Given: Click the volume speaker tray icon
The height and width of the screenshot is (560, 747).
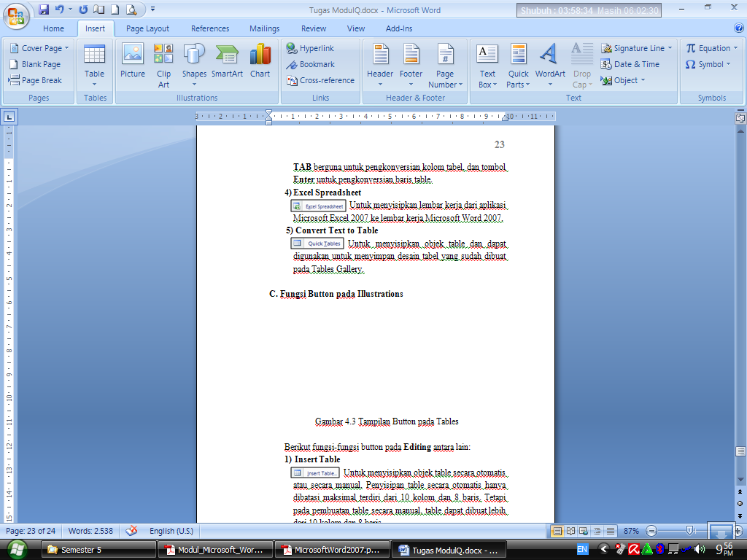Looking at the screenshot, I should 700,550.
